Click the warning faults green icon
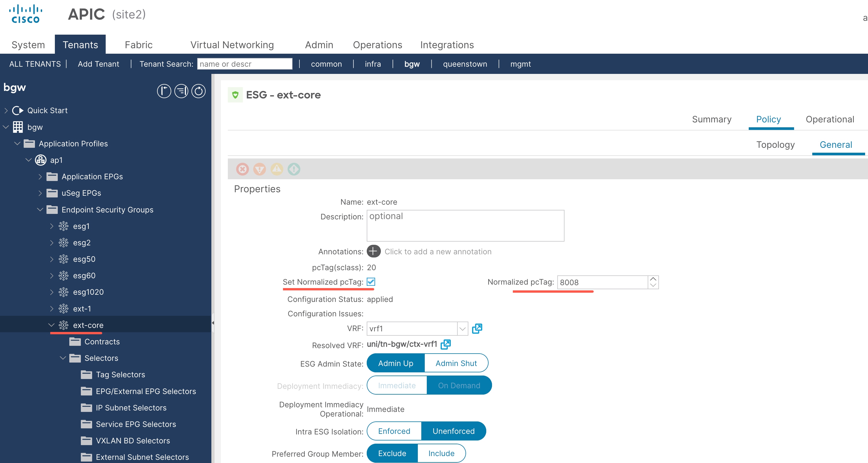The image size is (868, 463). click(x=294, y=169)
